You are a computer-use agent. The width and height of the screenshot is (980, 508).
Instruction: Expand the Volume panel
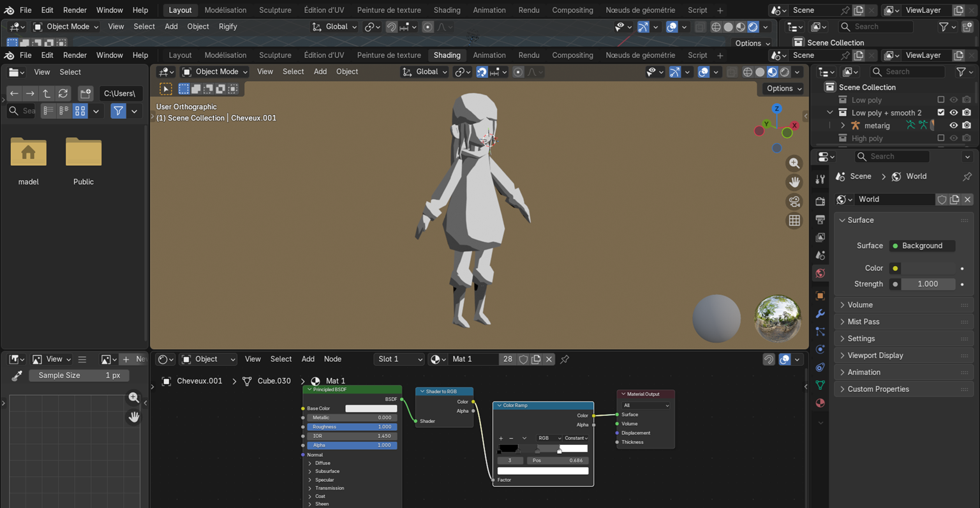(x=860, y=305)
